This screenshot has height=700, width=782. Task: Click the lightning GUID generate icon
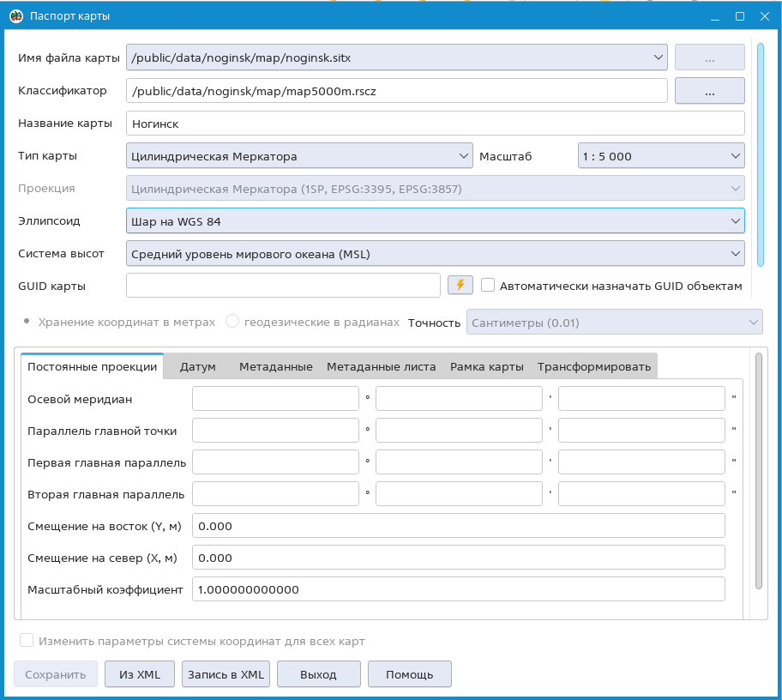[x=460, y=286]
